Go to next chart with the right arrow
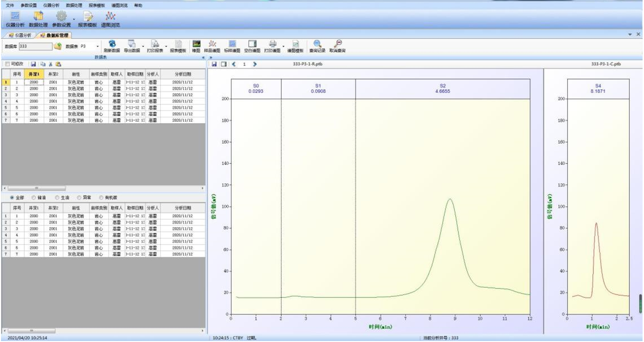 (255, 64)
